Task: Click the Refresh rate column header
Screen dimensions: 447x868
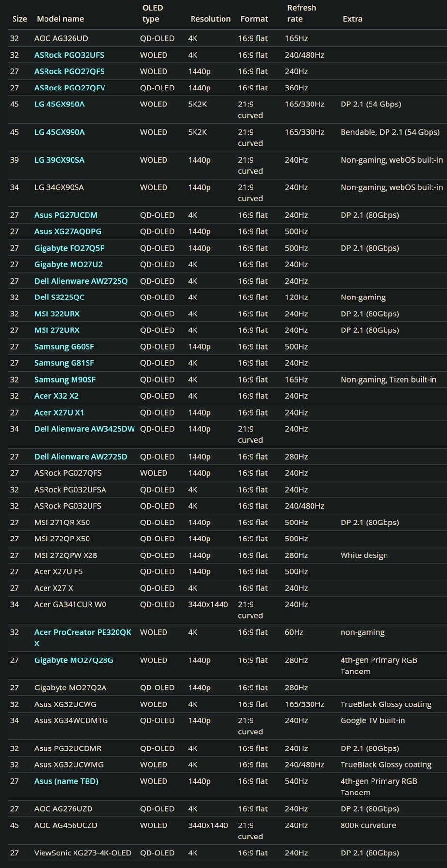Action: [x=302, y=14]
